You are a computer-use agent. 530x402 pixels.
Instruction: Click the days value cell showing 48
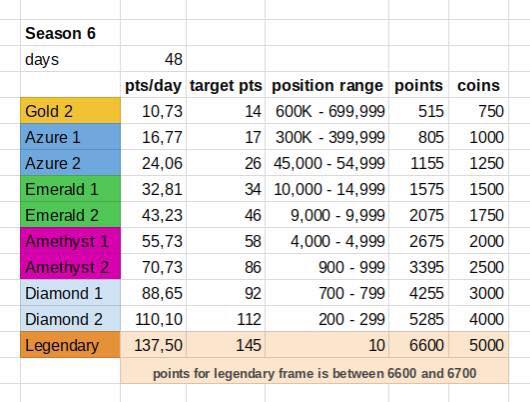click(x=153, y=59)
